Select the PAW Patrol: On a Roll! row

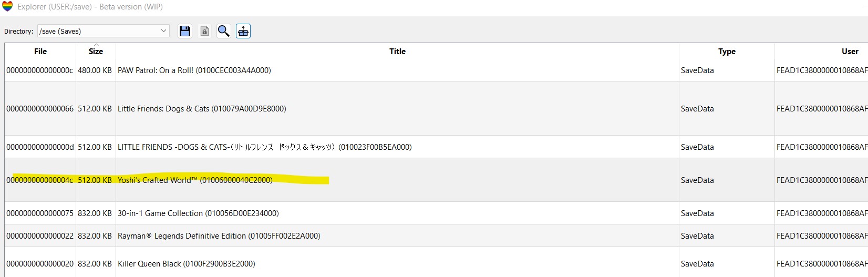436,70
